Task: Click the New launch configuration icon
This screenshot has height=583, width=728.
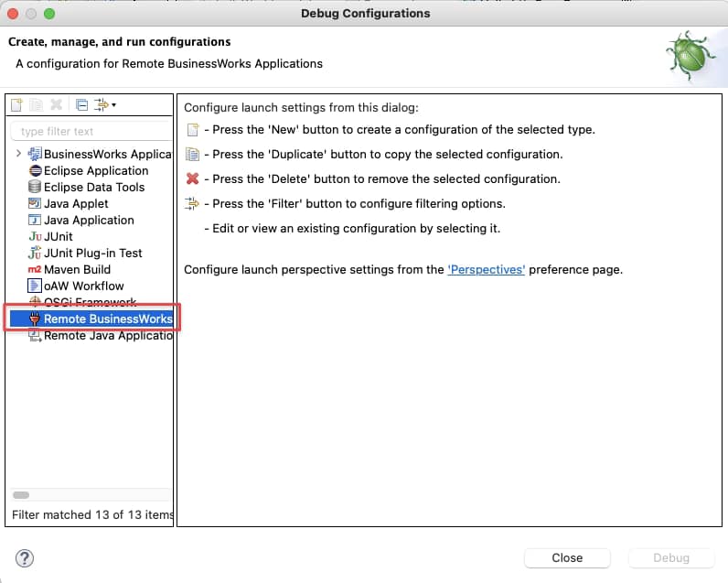Action: tap(16, 105)
